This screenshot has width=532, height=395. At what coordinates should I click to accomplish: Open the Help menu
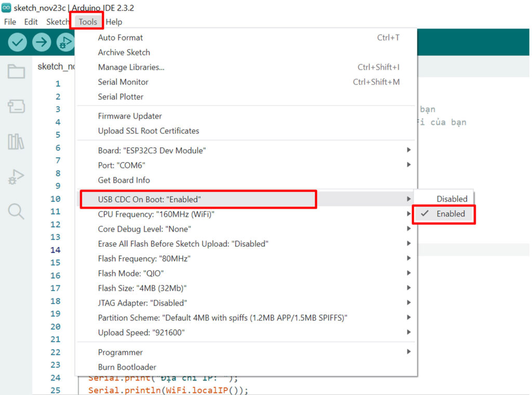click(x=114, y=22)
